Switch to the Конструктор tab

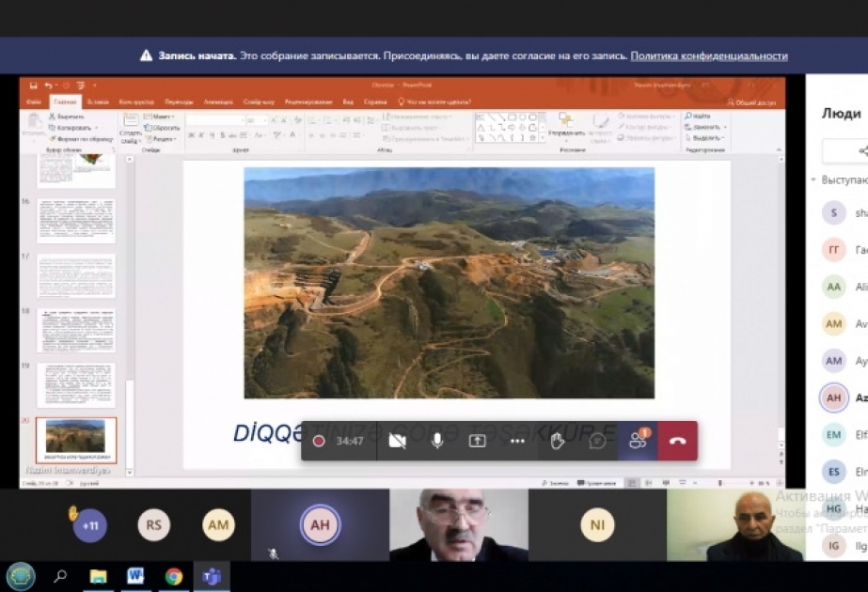tap(136, 101)
